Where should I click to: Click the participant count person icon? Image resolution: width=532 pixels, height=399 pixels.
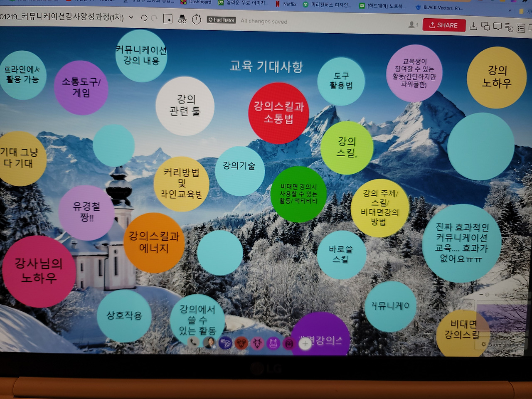pos(411,25)
